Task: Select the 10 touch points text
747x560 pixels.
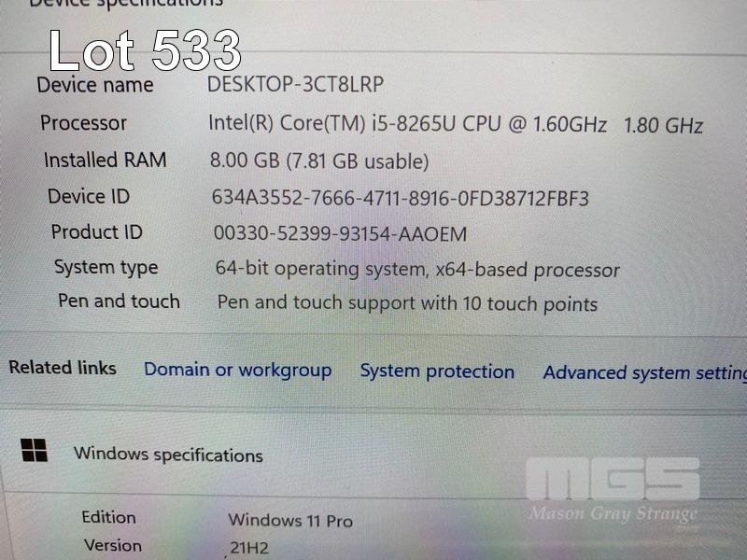Action: pos(529,304)
